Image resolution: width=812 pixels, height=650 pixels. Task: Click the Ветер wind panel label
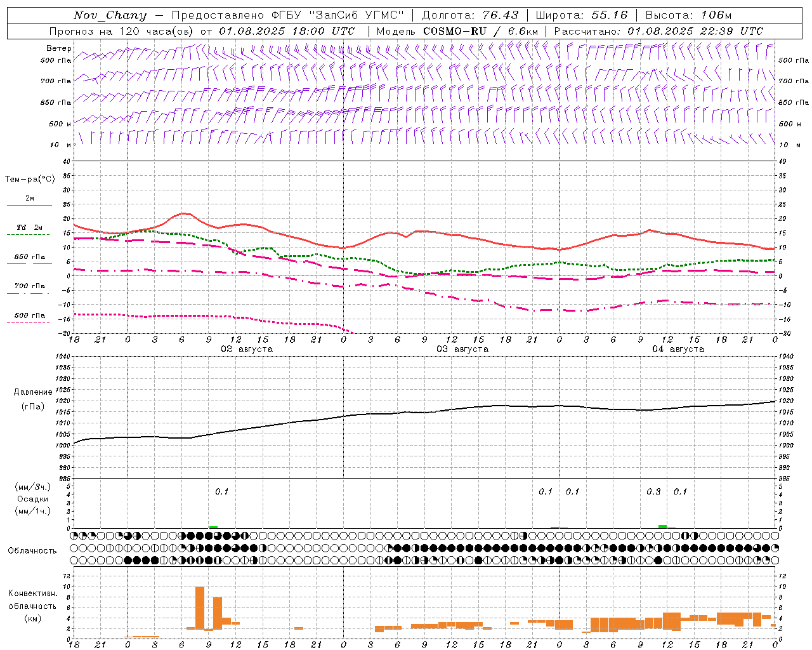point(59,48)
